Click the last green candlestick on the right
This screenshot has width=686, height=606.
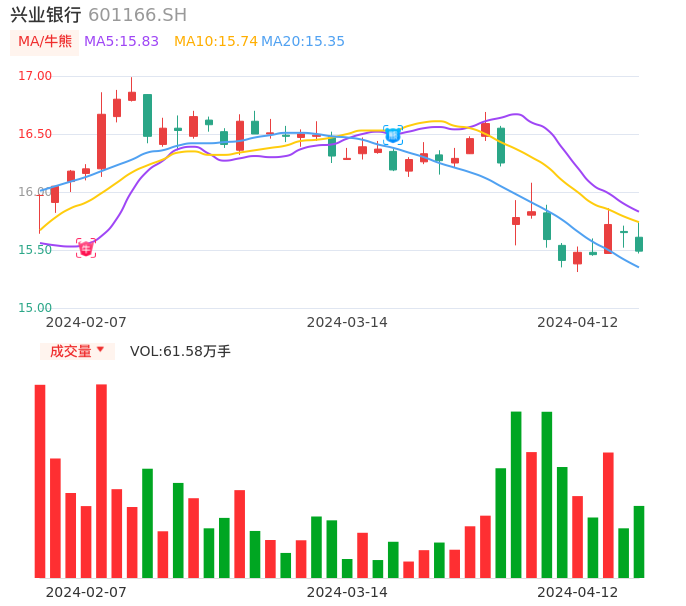(639, 244)
